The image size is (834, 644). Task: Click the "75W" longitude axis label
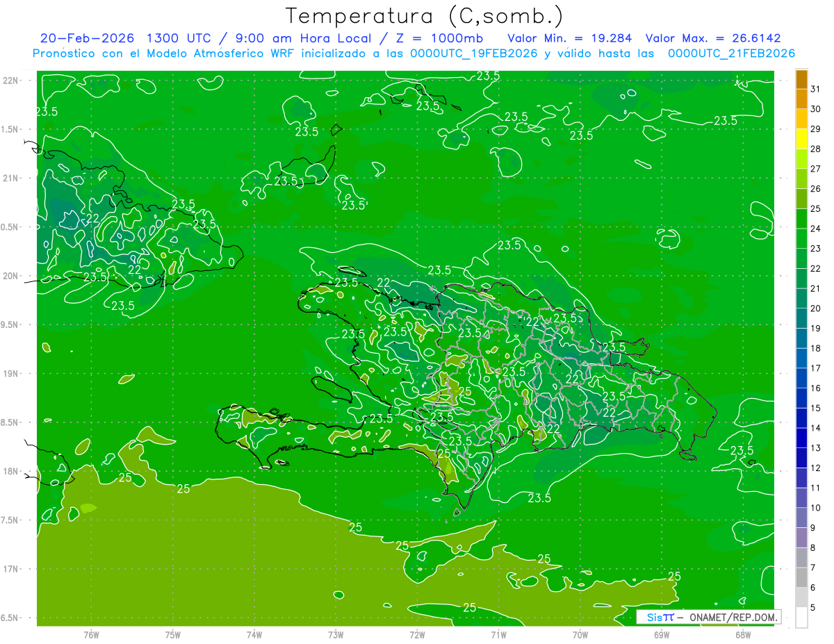click(173, 636)
